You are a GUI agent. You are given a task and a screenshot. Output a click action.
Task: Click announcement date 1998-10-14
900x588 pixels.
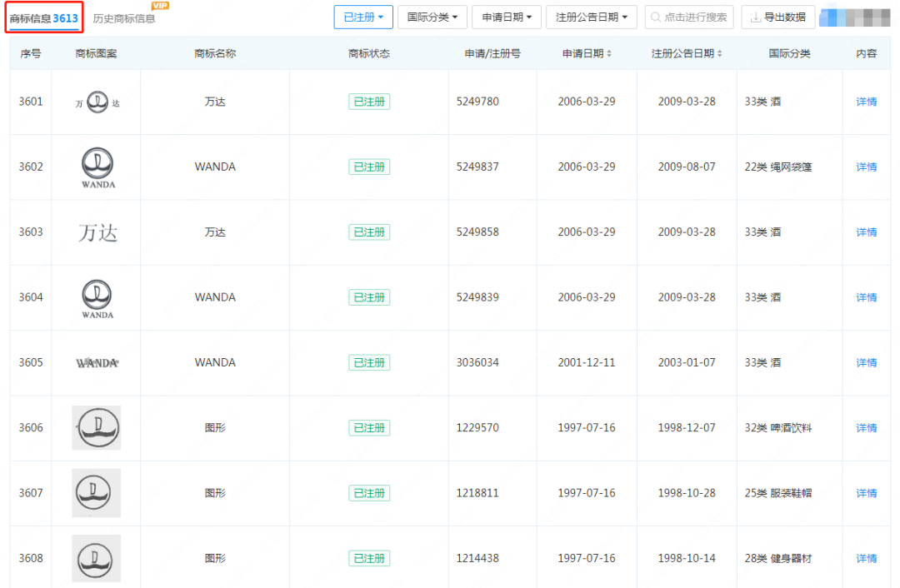click(687, 558)
